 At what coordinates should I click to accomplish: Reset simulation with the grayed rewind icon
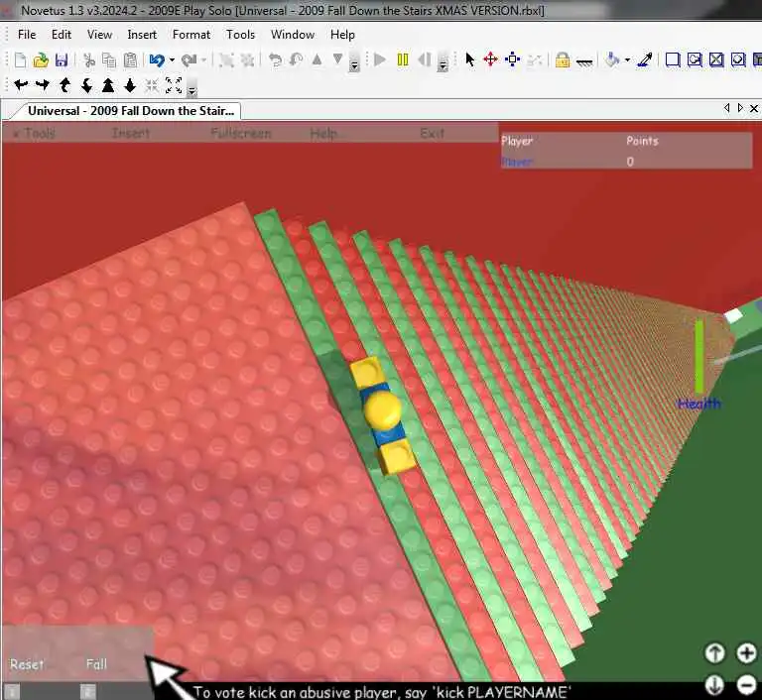pyautogui.click(x=425, y=59)
